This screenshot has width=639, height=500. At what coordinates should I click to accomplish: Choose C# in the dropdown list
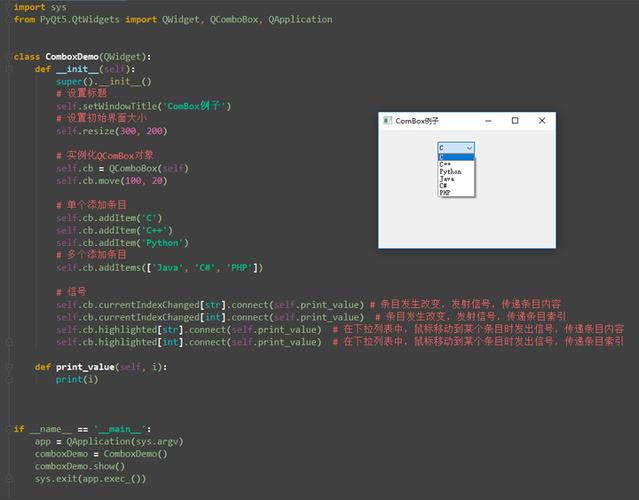(x=456, y=185)
